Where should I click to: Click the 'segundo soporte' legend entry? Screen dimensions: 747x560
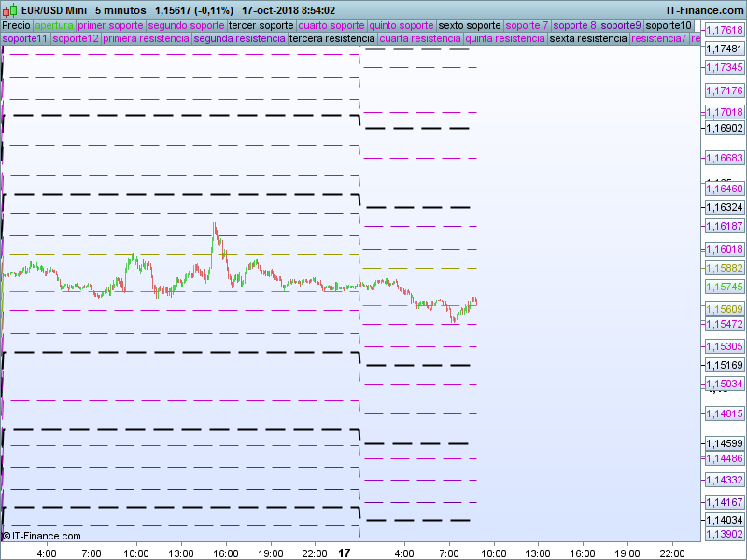coord(186,25)
